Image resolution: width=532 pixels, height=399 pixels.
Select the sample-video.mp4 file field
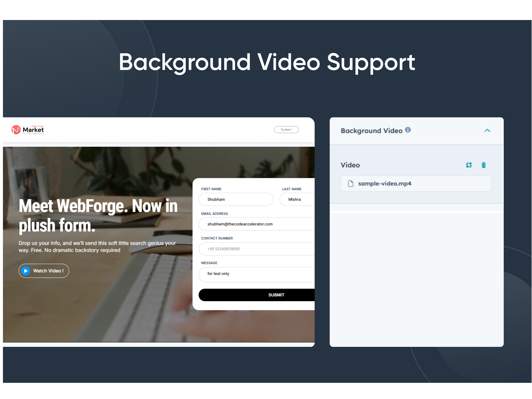(416, 183)
